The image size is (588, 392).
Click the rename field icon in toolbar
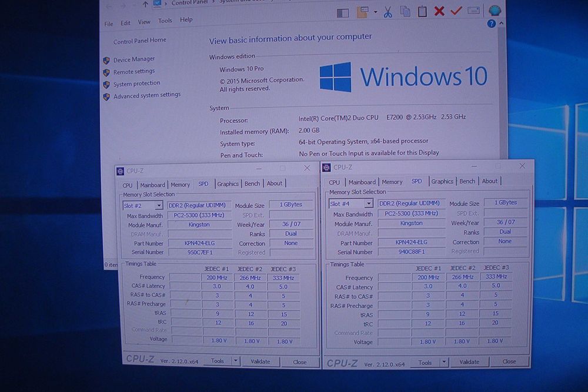tap(473, 11)
